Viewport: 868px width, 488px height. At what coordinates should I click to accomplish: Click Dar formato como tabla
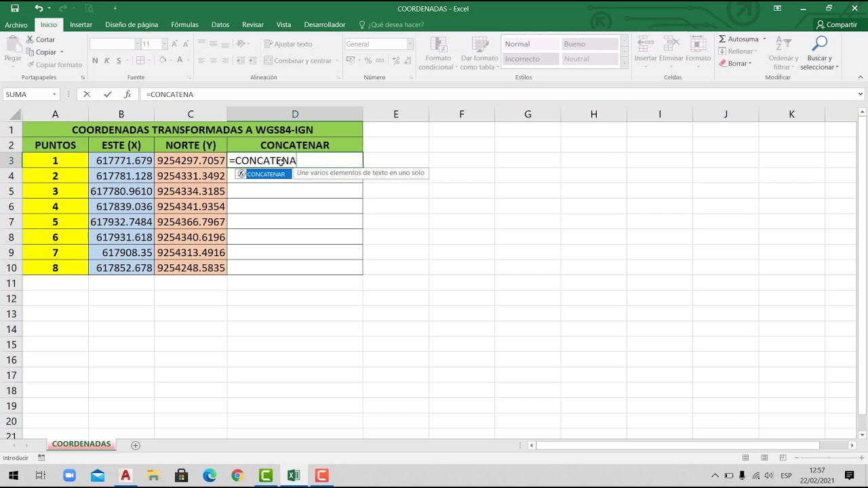click(478, 53)
